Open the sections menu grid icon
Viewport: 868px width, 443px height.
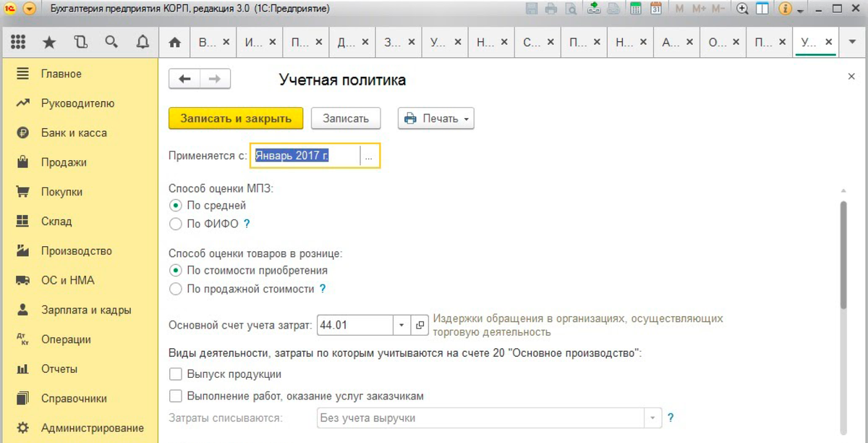[x=18, y=43]
